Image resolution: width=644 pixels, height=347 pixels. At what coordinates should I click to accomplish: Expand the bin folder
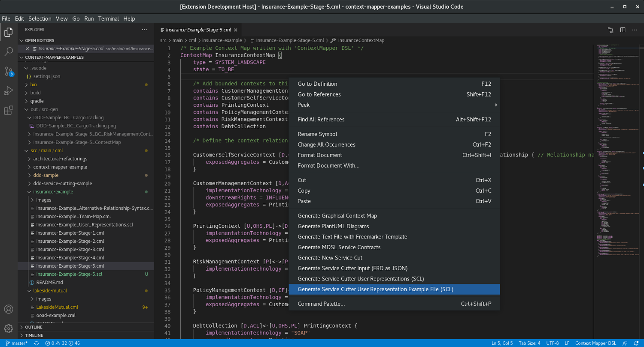86,84
